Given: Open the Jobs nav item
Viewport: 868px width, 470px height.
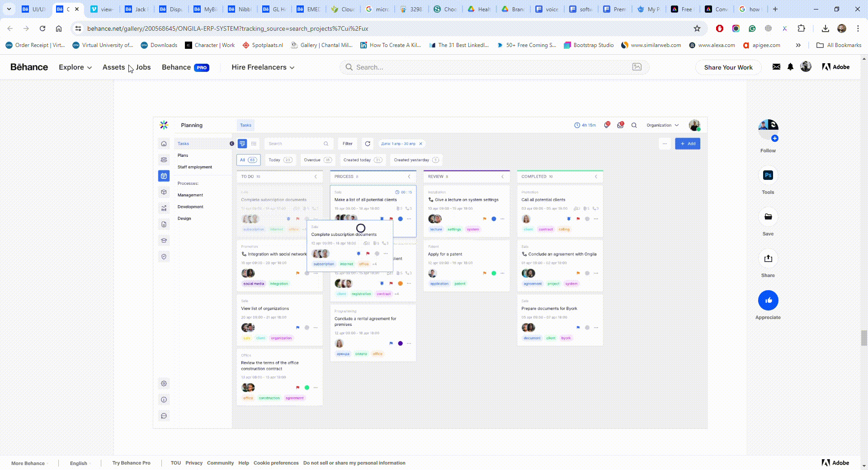Looking at the screenshot, I should tap(143, 67).
